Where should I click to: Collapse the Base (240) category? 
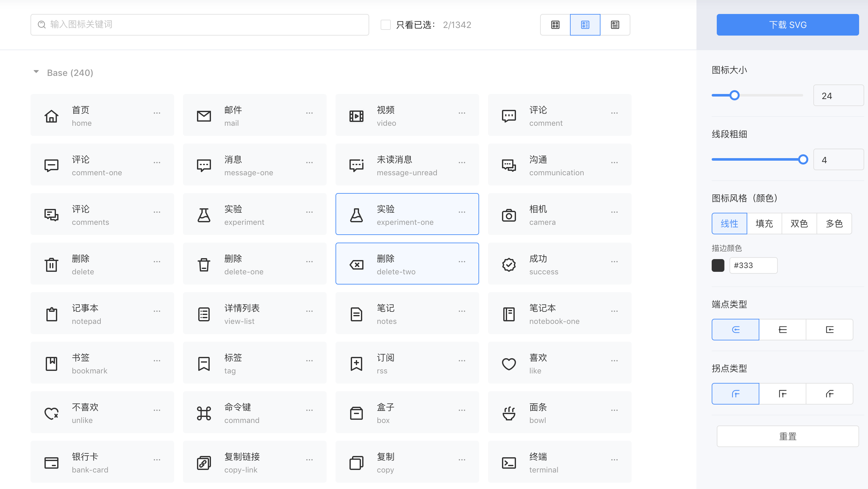pos(36,72)
